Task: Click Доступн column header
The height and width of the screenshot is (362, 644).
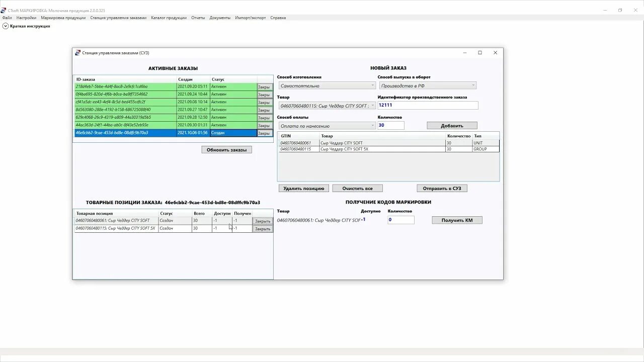Action: pos(221,214)
